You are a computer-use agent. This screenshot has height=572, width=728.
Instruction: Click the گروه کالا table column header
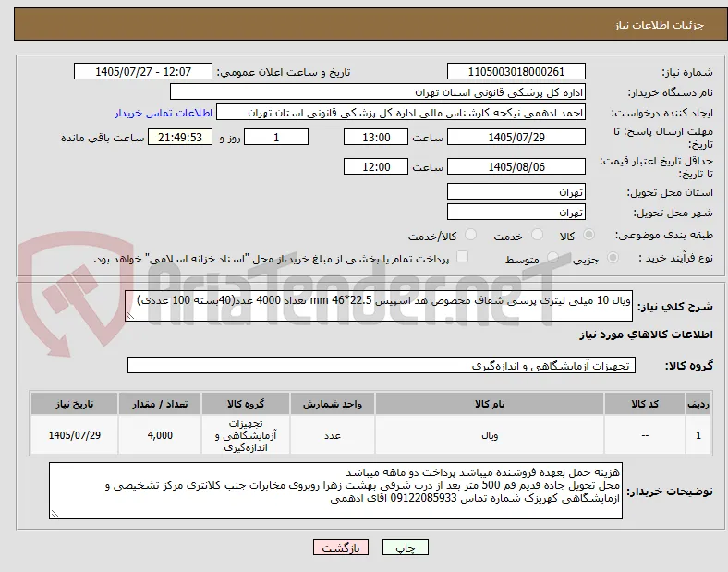[246, 404]
